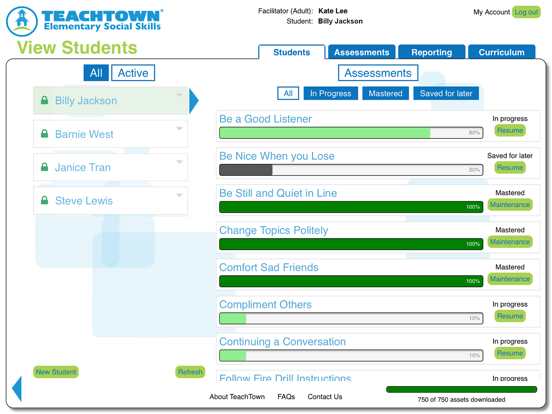This screenshot has width=552, height=414.
Task: Open Continuing a Conversation title
Action: pos(282,341)
